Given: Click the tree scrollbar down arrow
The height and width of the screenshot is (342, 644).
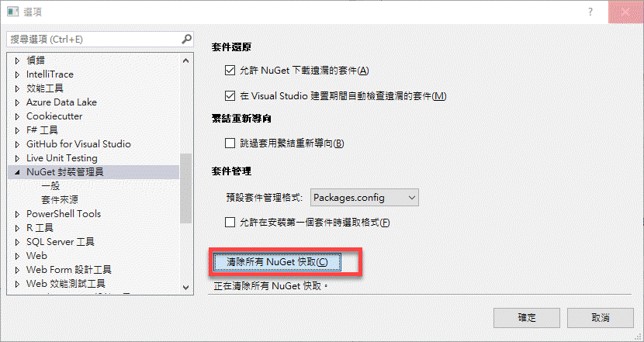Looking at the screenshot, I should pos(185,288).
